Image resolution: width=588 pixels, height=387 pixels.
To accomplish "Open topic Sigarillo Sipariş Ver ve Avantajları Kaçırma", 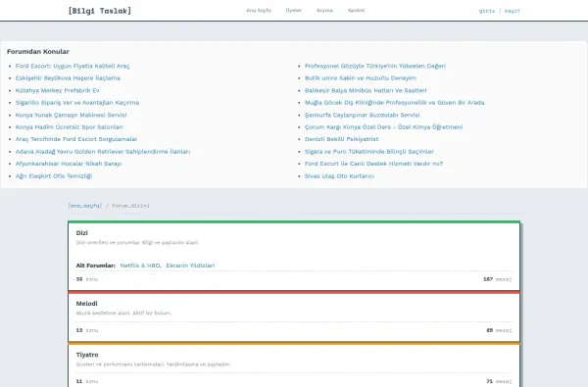I will tap(77, 102).
